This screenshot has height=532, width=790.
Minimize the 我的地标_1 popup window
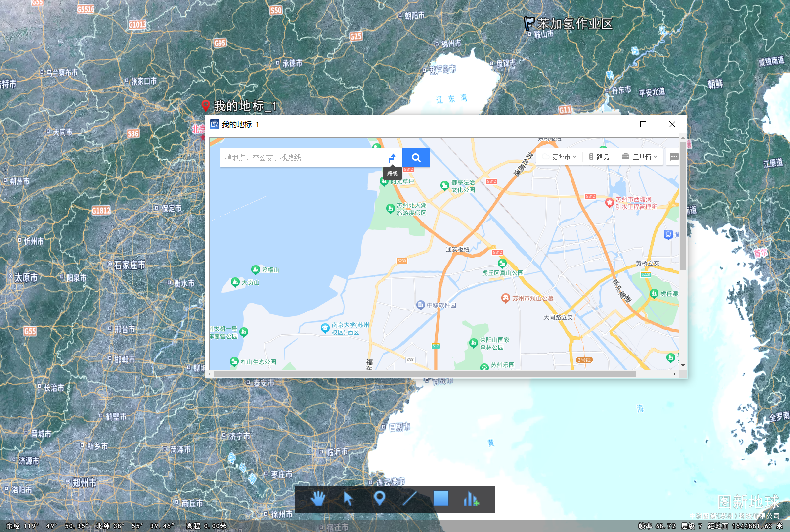click(614, 124)
